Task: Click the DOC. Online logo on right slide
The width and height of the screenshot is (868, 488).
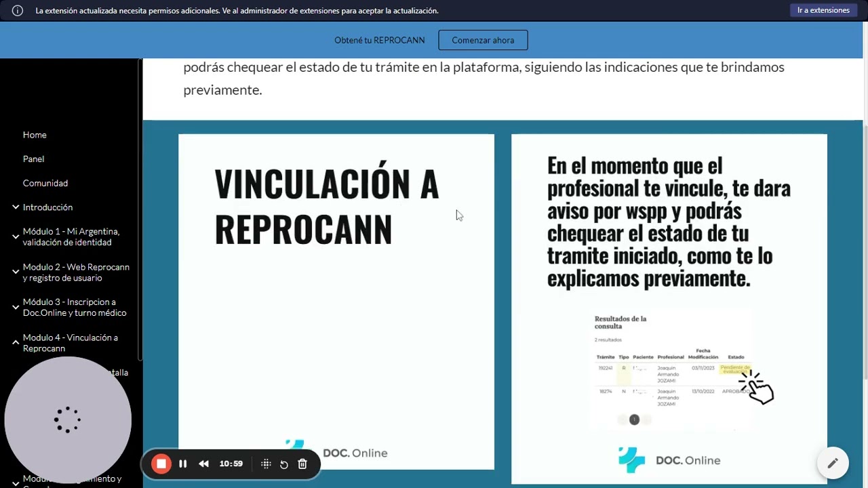Action: [669, 460]
